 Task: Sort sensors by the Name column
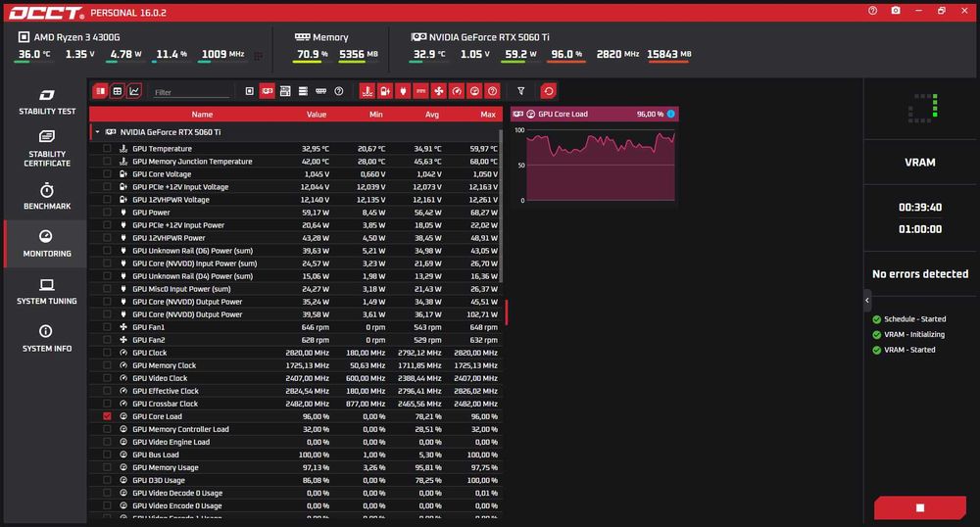[x=202, y=115]
